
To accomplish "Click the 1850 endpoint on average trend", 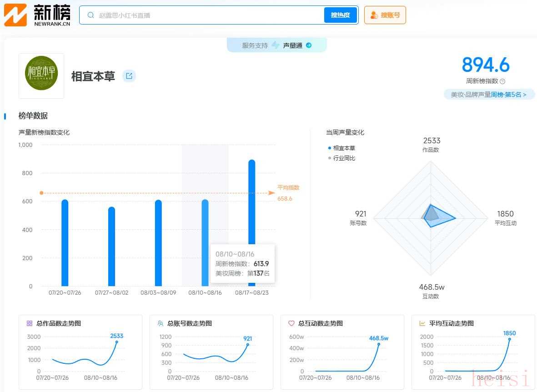I will tap(510, 339).
